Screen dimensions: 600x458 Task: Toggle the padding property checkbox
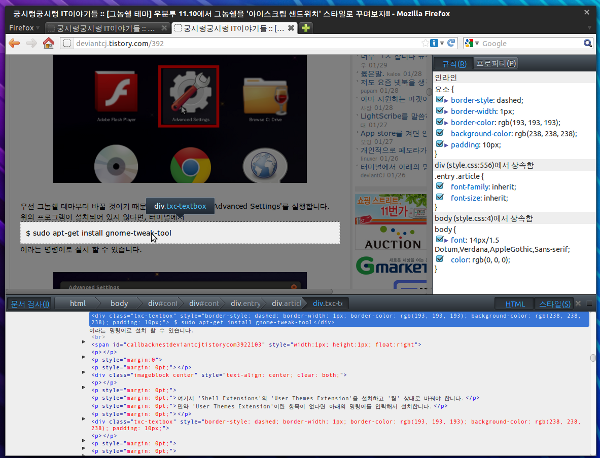click(439, 144)
